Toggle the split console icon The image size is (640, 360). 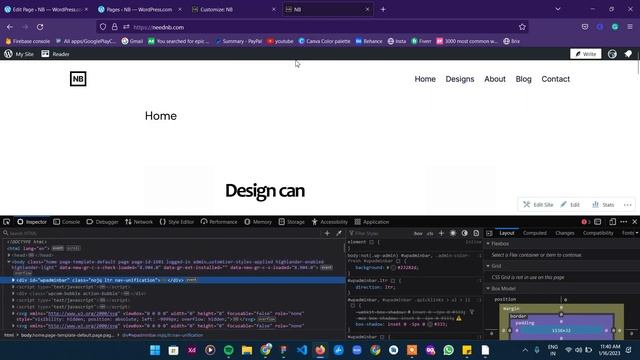(x=598, y=222)
